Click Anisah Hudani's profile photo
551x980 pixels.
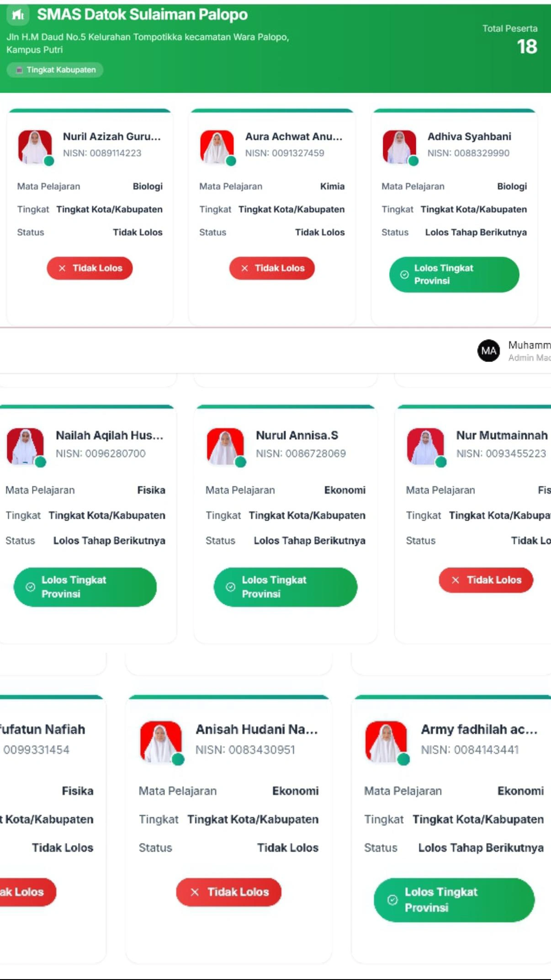click(161, 742)
